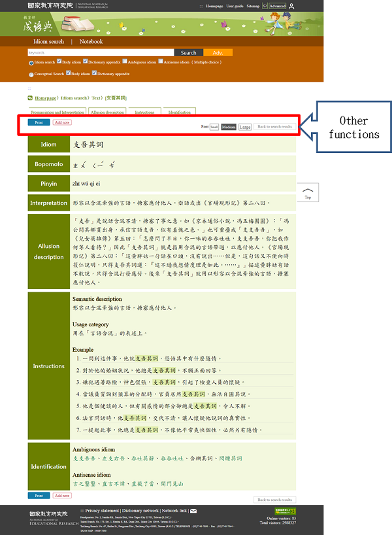Switch to the Pronunciation and Interpretation tab
This screenshot has height=535, width=392.
[57, 112]
